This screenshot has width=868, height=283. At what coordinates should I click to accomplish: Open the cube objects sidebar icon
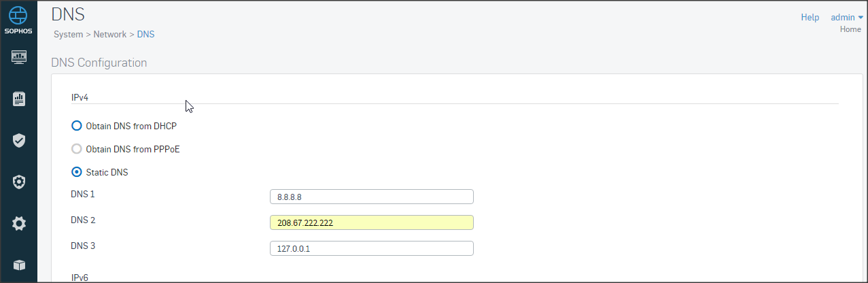[19, 265]
